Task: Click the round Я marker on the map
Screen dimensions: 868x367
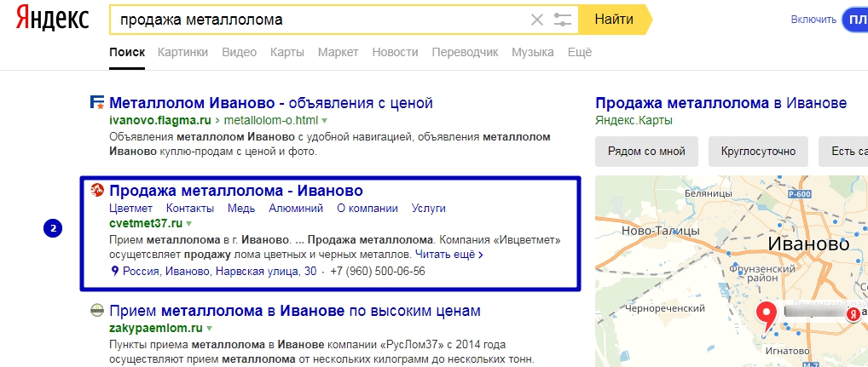Action: pos(854,314)
